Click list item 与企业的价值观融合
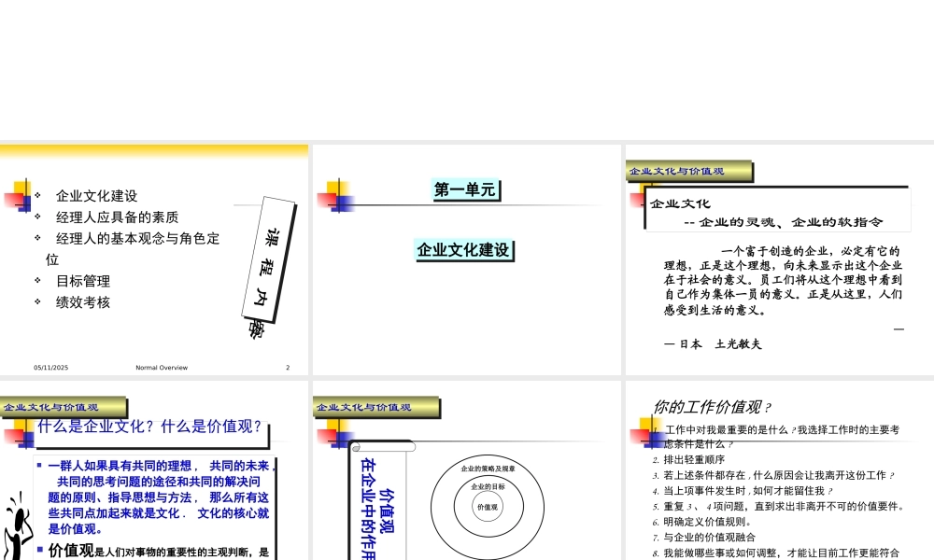The height and width of the screenshot is (560, 934). point(709,538)
